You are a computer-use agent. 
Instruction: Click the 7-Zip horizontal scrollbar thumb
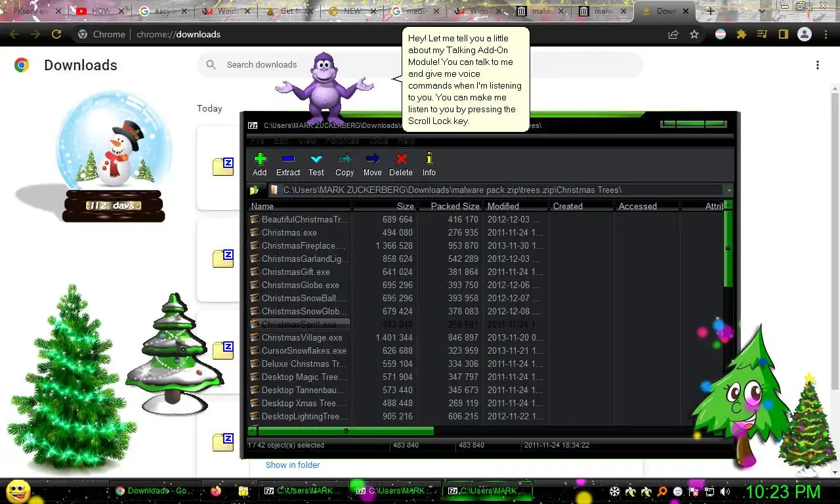(x=346, y=431)
